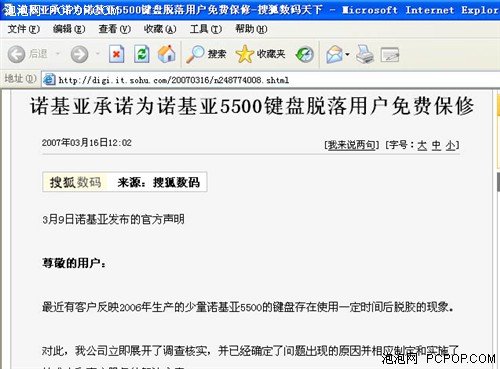Click the bold text 尊敬的用户：
Image resolution: width=500 pixels, height=369 pixels.
[74, 263]
